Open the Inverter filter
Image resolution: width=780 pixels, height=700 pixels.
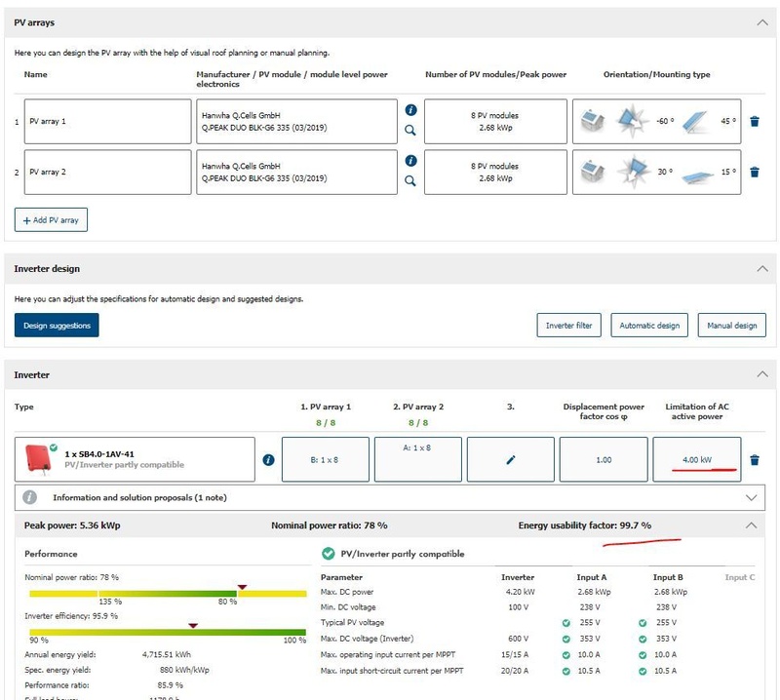tap(568, 326)
